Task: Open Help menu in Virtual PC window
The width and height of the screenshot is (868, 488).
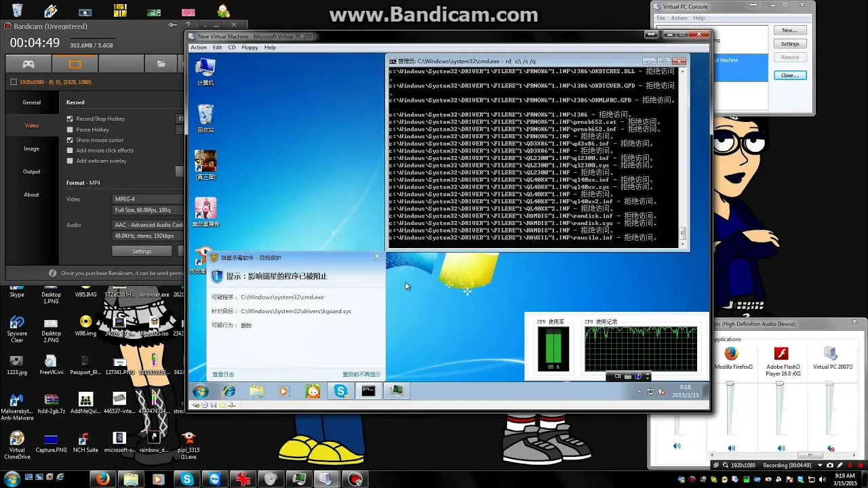Action: click(270, 47)
